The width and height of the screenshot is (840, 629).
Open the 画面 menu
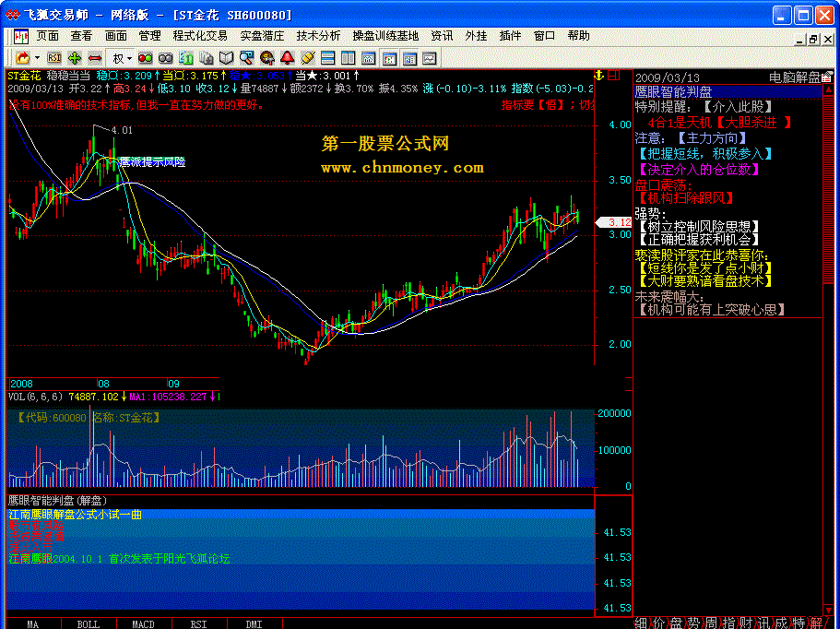(115, 36)
